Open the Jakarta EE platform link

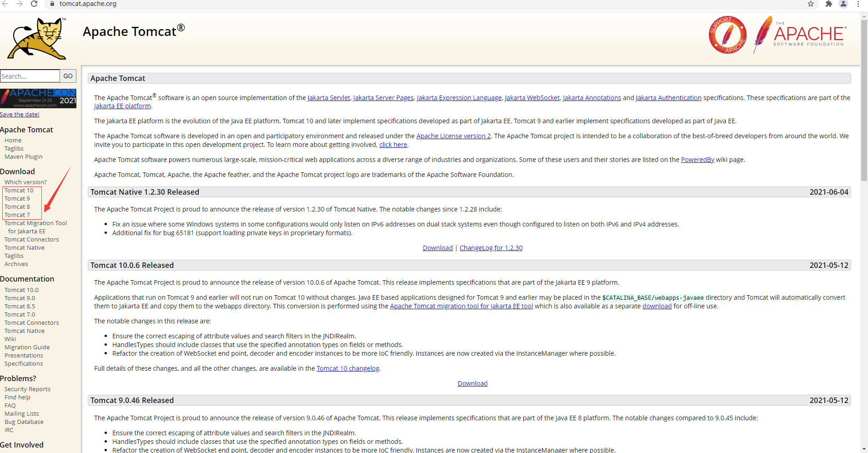(122, 106)
